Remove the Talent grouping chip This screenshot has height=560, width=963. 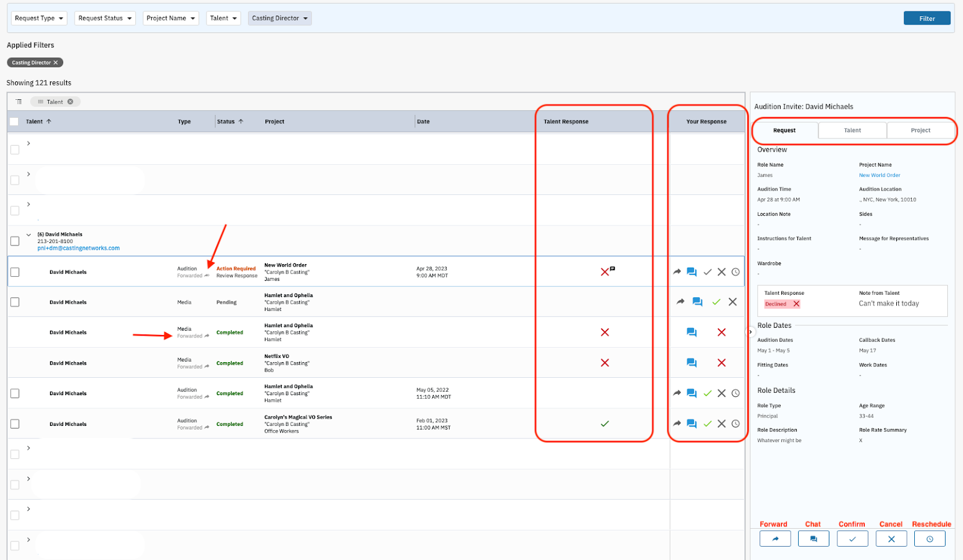pyautogui.click(x=70, y=102)
